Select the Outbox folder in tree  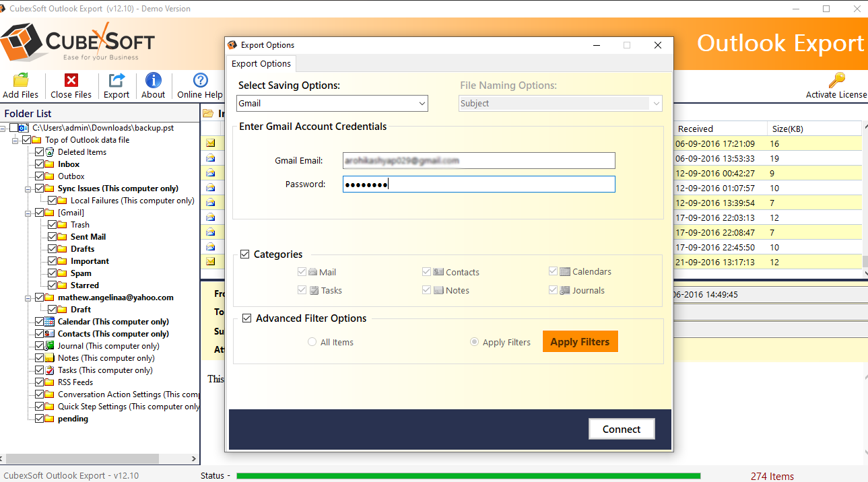click(x=71, y=176)
